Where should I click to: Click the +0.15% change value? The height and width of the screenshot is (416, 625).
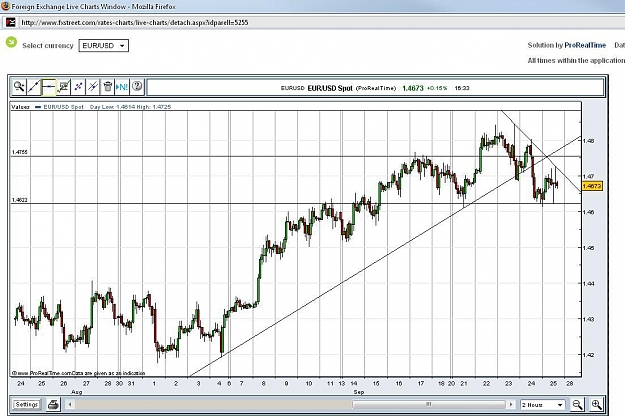point(437,88)
